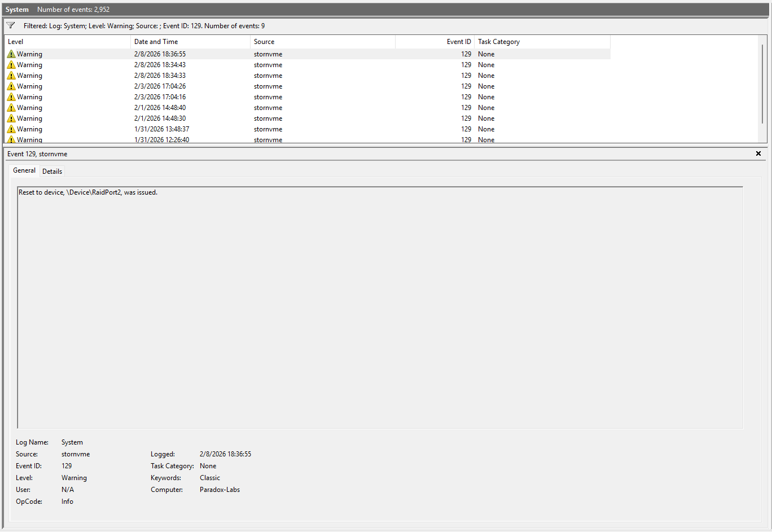
Task: Click warning icon of 2/8/2026 18:36:55 event
Action: (11, 54)
